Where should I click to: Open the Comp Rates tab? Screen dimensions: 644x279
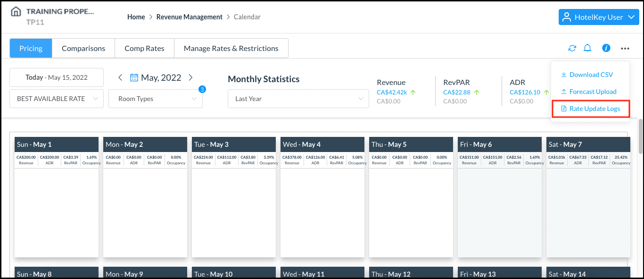144,48
